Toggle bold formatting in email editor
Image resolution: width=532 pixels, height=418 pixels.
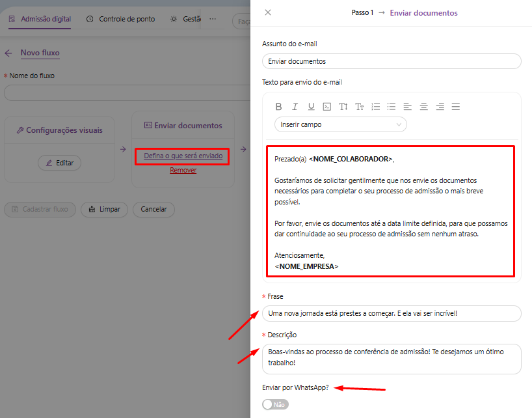click(278, 107)
